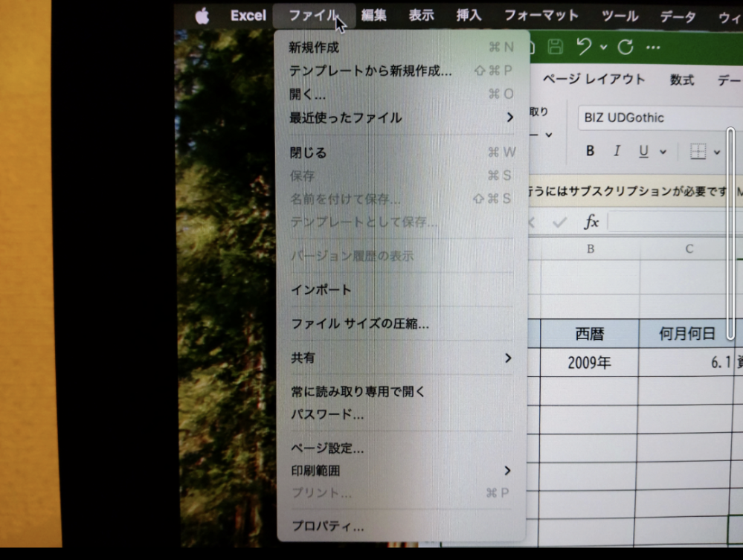The image size is (743, 560).
Task: Close the ファイル menu in menu bar
Action: (x=314, y=16)
